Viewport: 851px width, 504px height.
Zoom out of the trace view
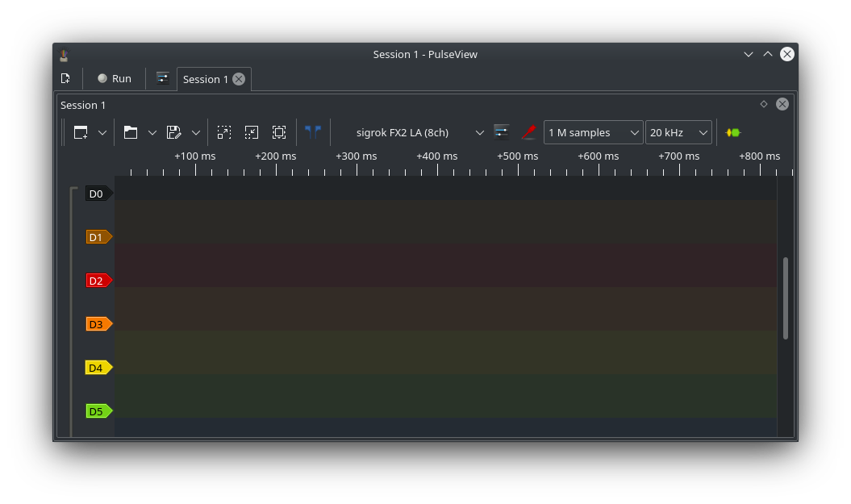252,131
